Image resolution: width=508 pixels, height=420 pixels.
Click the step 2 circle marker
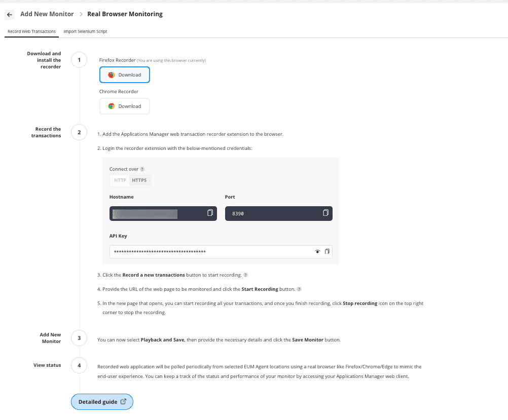pyautogui.click(x=79, y=133)
